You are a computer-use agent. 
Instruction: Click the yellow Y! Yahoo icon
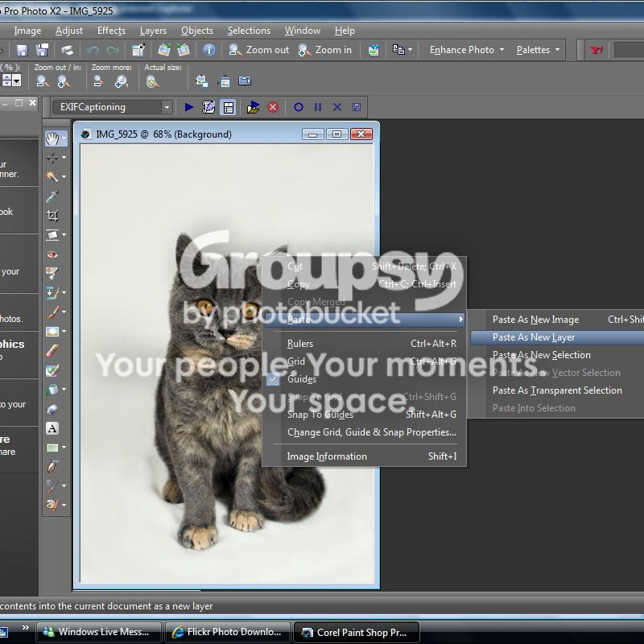coord(597,50)
